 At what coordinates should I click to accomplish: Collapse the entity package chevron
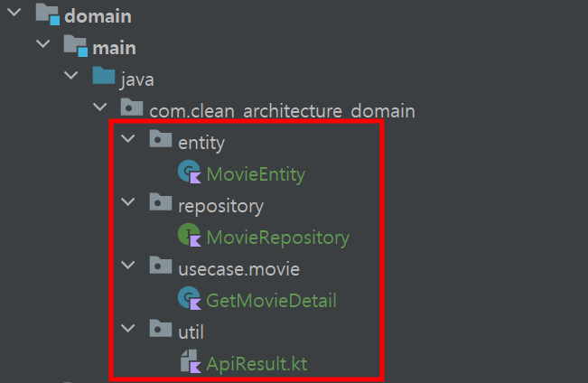coord(128,139)
